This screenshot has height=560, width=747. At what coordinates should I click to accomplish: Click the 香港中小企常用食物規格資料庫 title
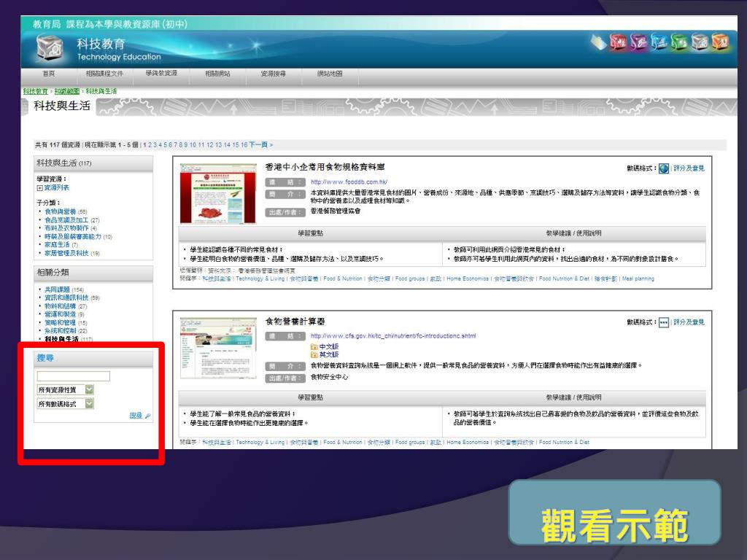point(325,167)
